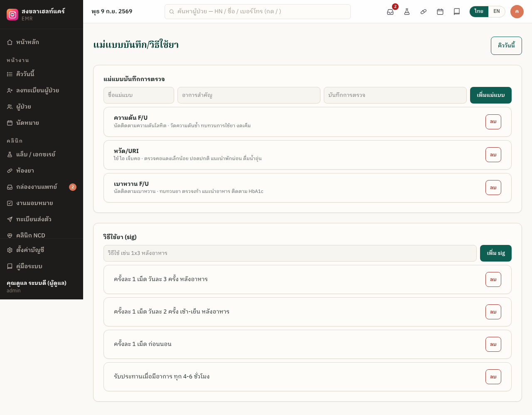Delete the เบาหวาน F/U template
Screen dimensions: 532x415
(493, 188)
